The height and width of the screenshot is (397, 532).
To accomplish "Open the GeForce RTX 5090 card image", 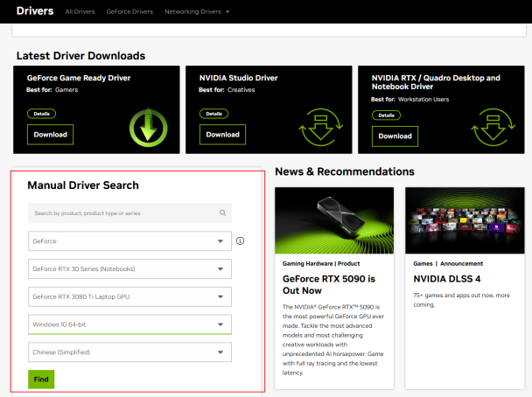I will pyautogui.click(x=334, y=220).
